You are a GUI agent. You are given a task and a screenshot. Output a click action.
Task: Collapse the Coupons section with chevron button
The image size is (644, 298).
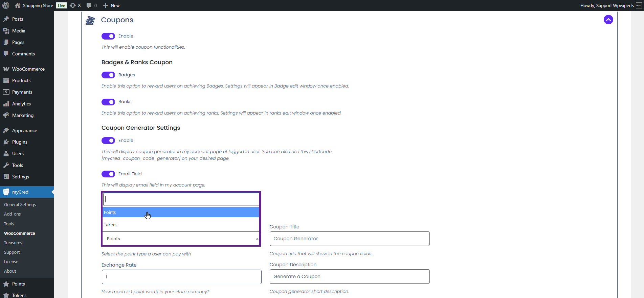click(x=608, y=20)
